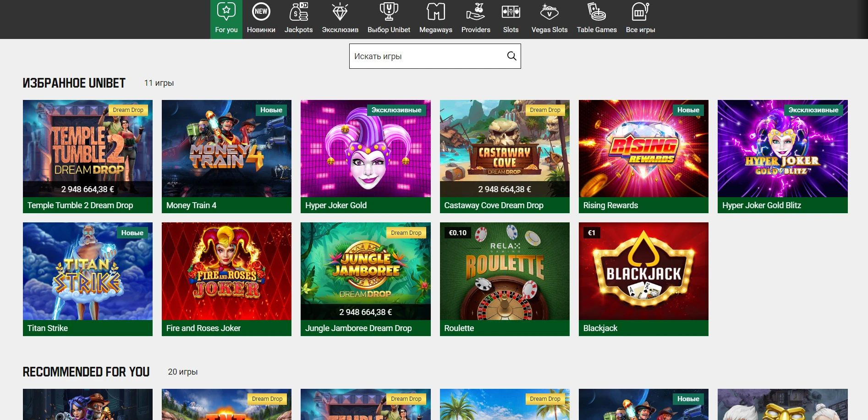Click the Titan Strike title label
Viewport: 868px width, 420px height.
click(48, 328)
